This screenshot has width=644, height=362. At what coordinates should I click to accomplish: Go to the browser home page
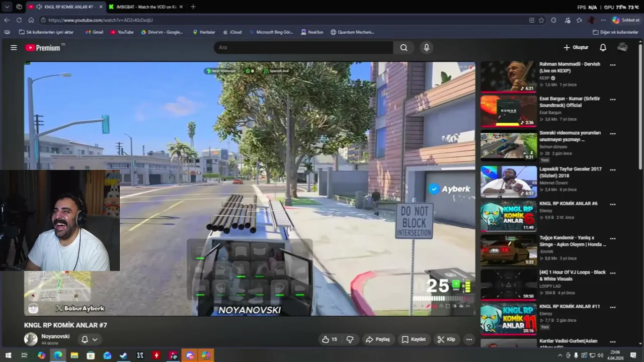[x=31, y=20]
